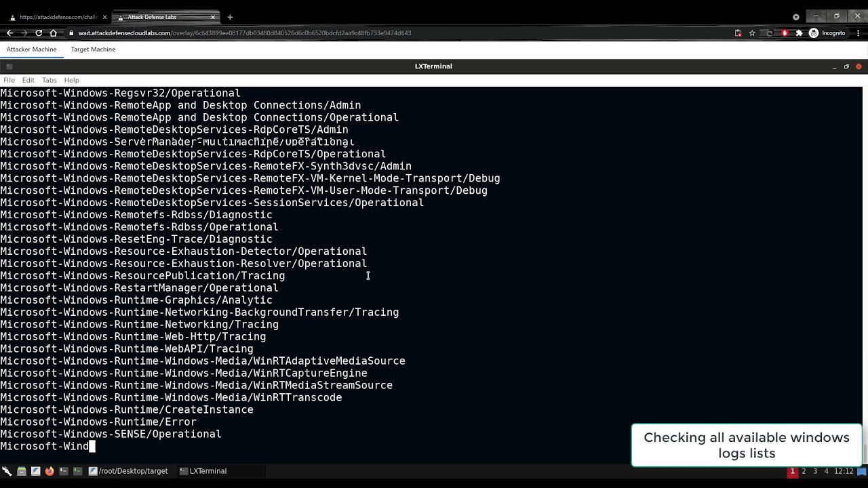The image size is (868, 488).
Task: Close the attackdefense.com challenge tab
Action: point(104,17)
